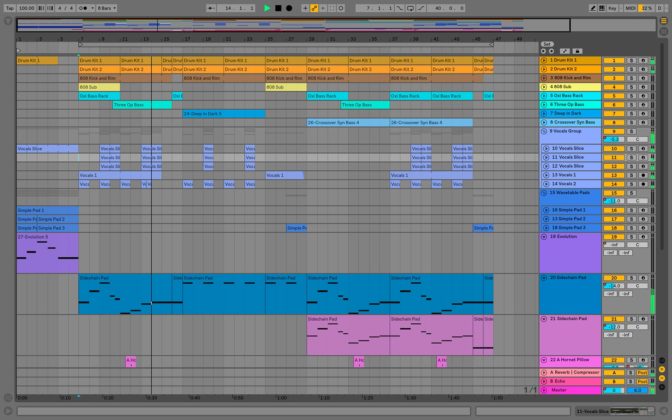
Task: Launch the 4 808 Sub track play icon
Action: [x=544, y=87]
